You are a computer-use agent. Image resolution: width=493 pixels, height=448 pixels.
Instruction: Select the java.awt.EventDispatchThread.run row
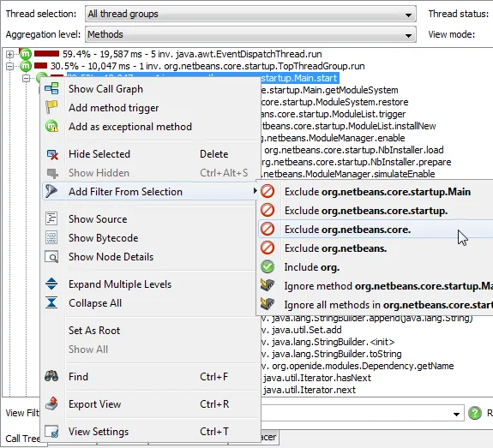192,54
